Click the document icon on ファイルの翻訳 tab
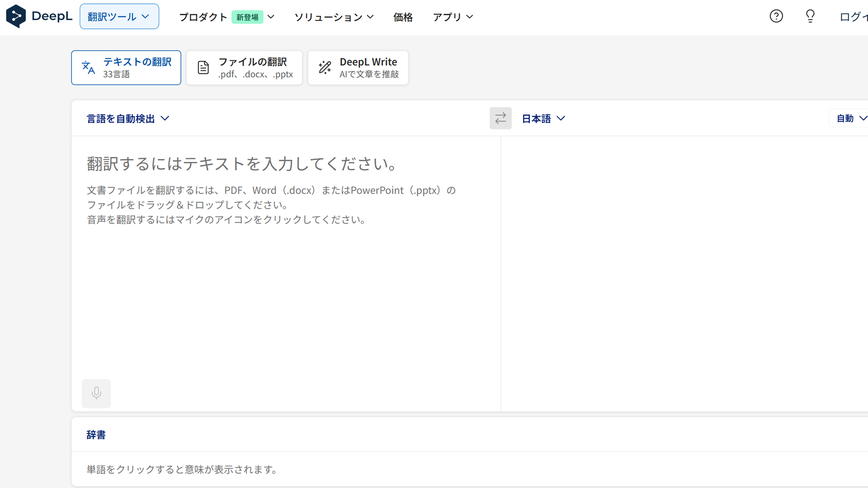 pos(203,67)
